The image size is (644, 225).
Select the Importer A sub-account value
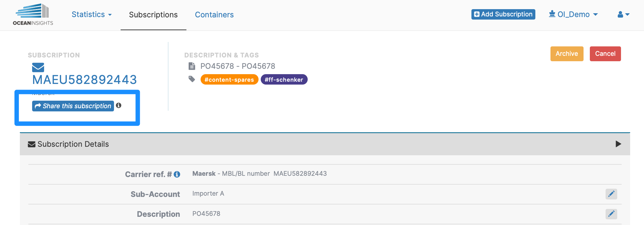(x=208, y=193)
